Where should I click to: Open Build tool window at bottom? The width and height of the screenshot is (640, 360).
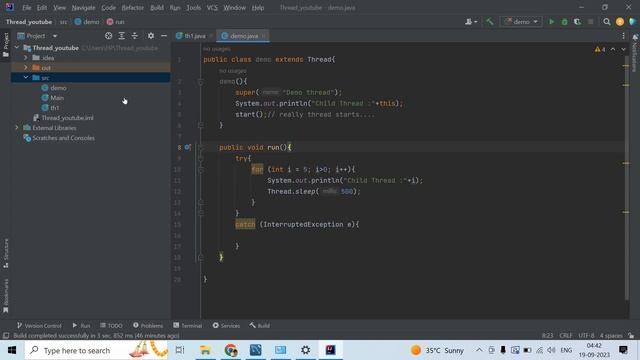point(260,325)
